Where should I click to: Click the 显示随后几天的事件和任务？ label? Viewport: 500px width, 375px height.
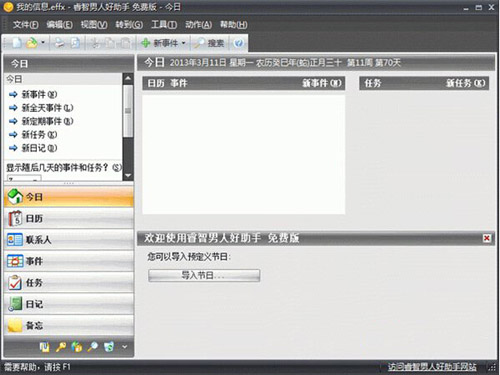[x=63, y=167]
